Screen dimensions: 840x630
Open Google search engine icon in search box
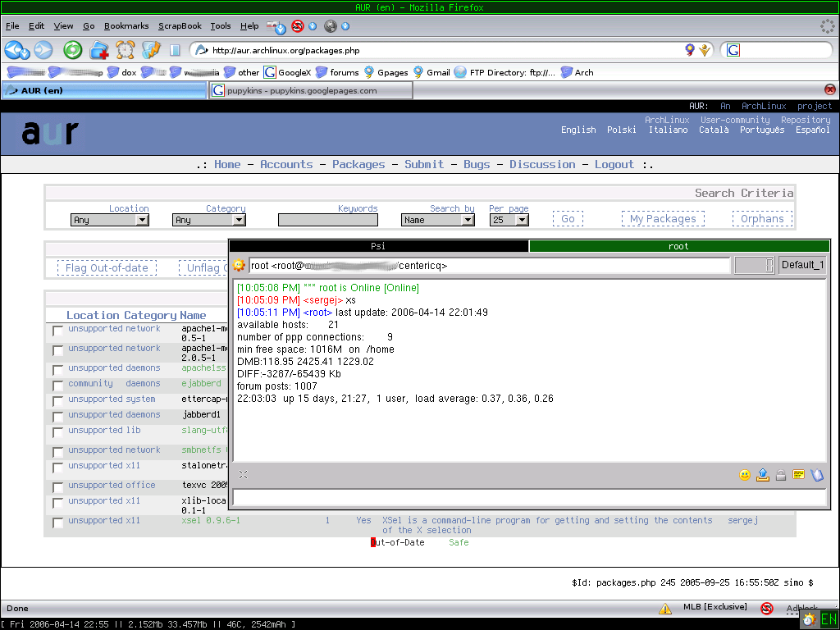(x=733, y=50)
